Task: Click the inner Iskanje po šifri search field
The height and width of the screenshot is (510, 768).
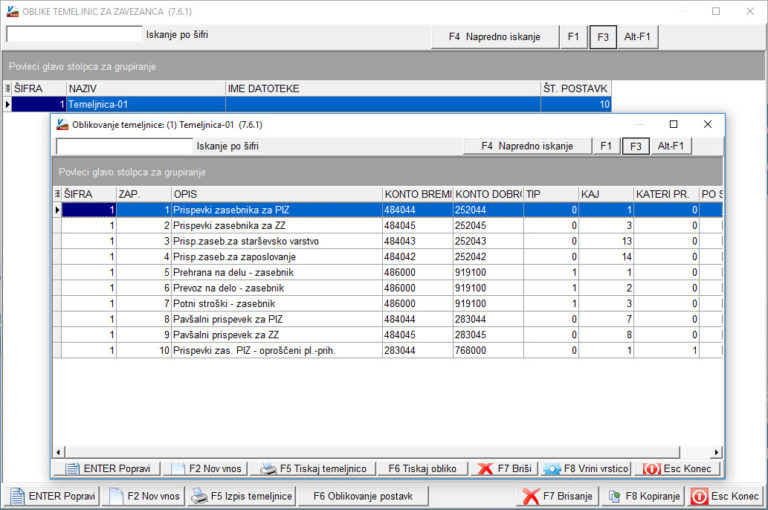Action: (124, 146)
